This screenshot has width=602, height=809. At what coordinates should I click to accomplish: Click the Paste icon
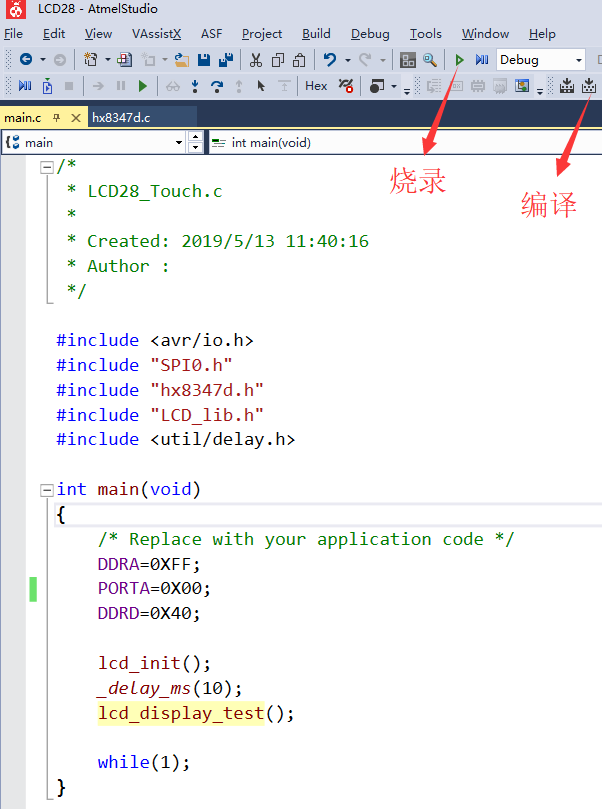click(299, 60)
